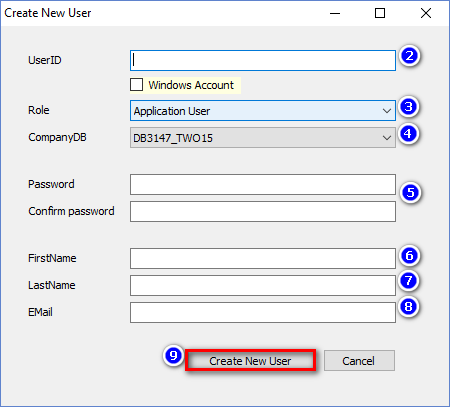Viewport: 450px width, 407px height.
Task: Maximize the Create New User window
Action: point(380,13)
